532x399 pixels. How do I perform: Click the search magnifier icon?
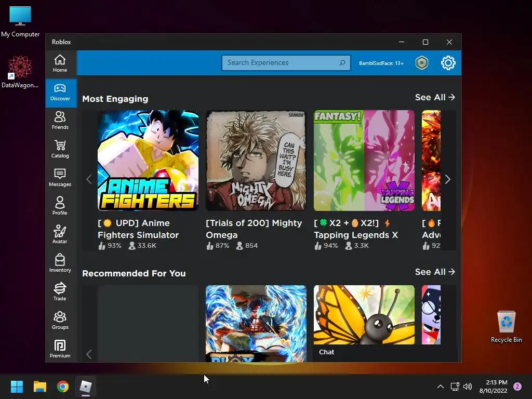[342, 63]
